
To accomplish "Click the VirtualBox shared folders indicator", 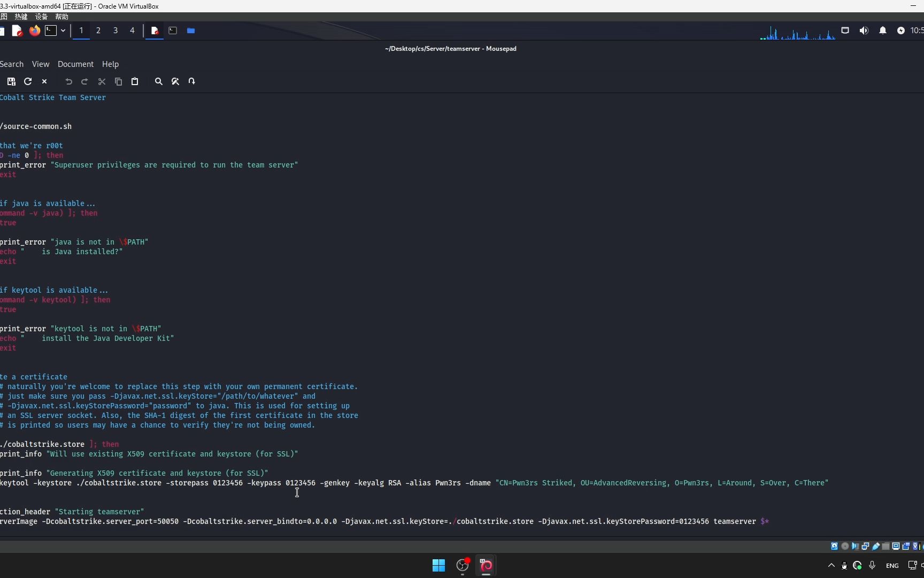I will tap(885, 546).
